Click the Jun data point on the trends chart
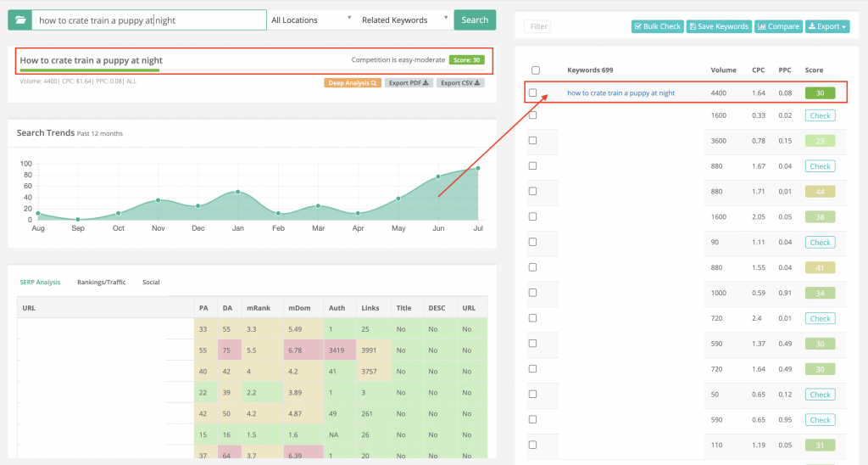868x465 pixels. pos(438,176)
